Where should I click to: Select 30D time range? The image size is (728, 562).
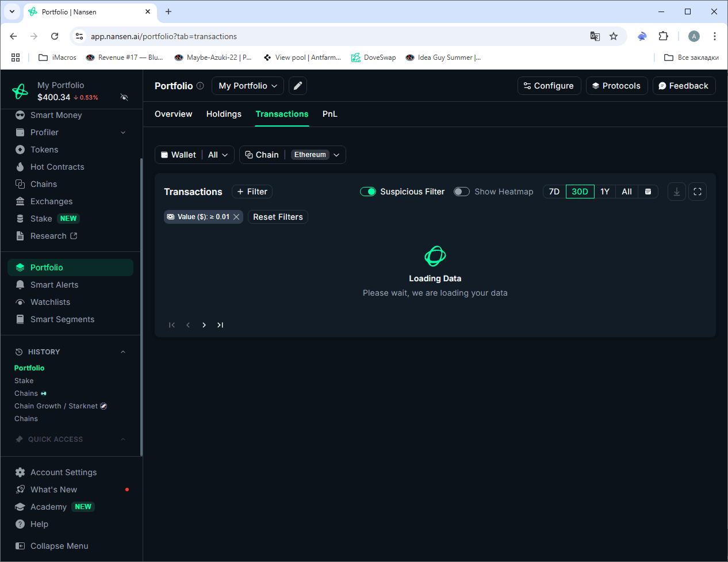pyautogui.click(x=580, y=192)
